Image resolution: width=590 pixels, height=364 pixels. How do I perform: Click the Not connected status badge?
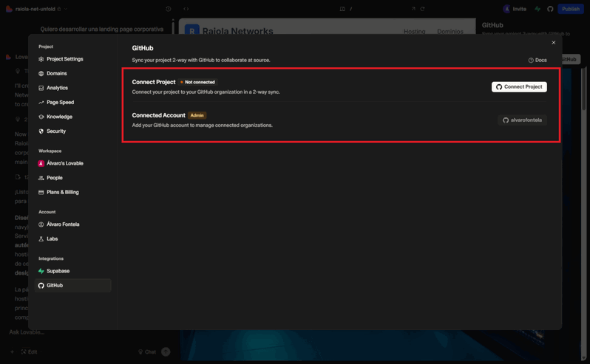click(197, 82)
